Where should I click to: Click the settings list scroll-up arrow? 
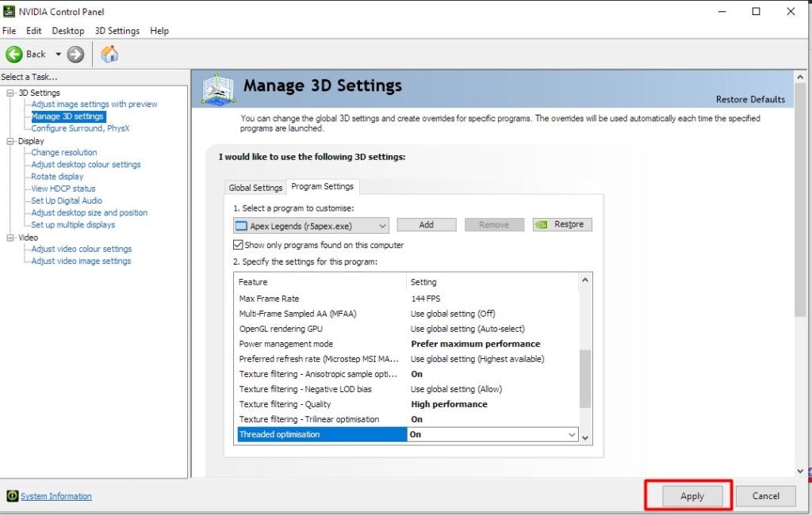(585, 280)
